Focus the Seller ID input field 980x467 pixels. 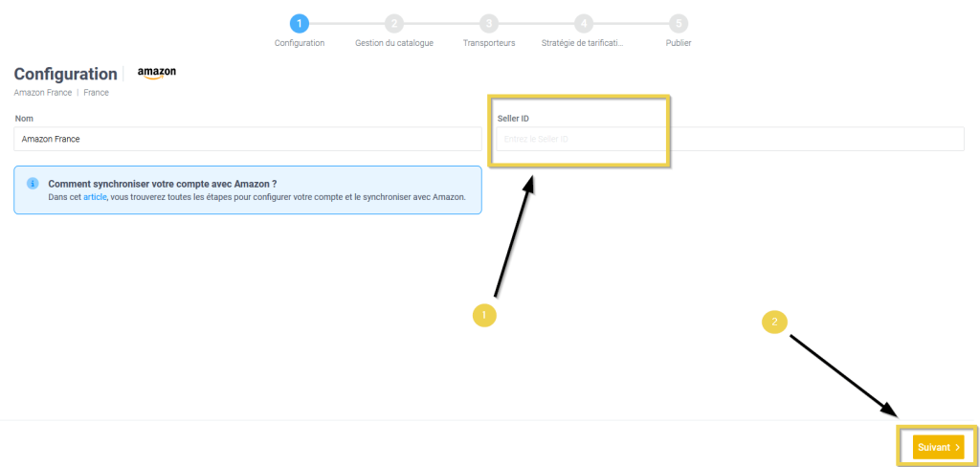pyautogui.click(x=729, y=140)
